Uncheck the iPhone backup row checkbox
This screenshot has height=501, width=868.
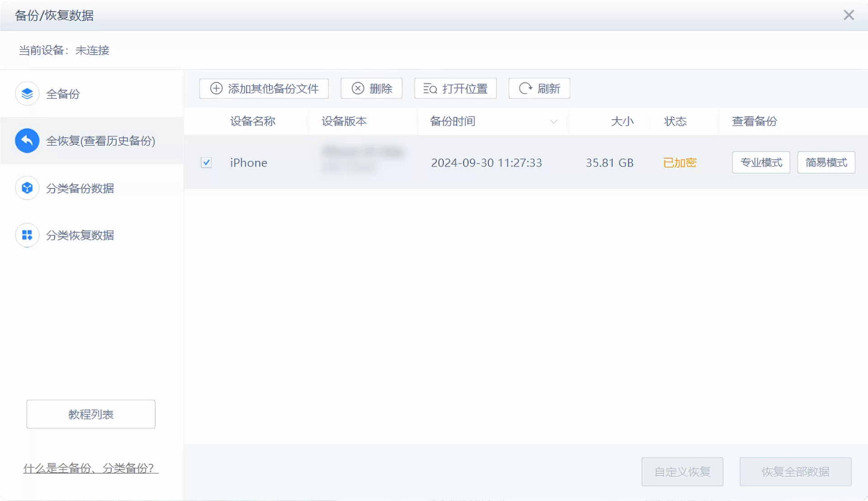click(x=206, y=162)
